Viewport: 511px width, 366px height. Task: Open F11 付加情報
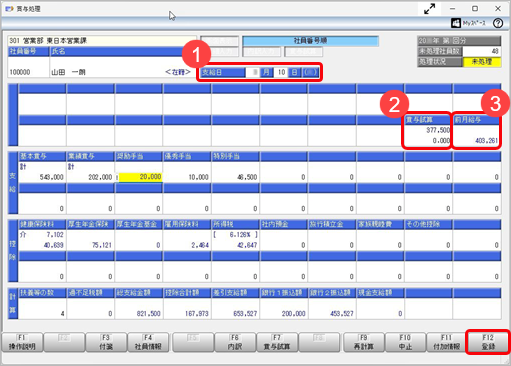[447, 342]
